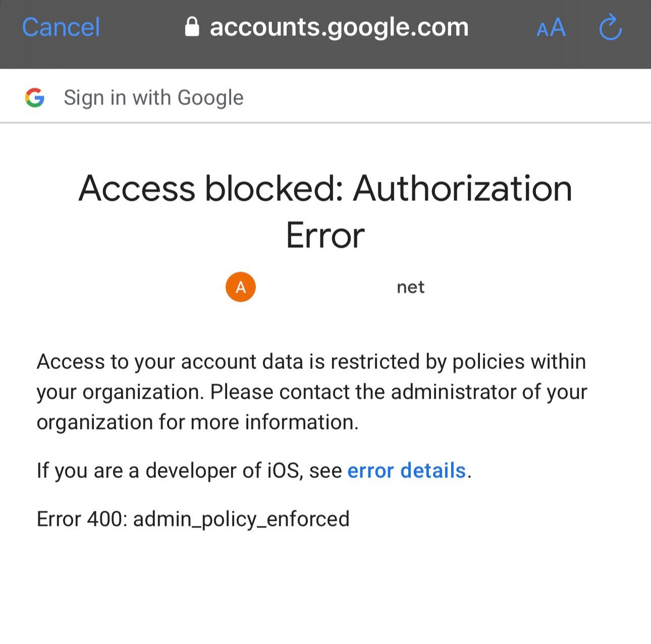651x644 pixels.
Task: Tap the empty gray bar area beside Cancel
Action: pyautogui.click(x=142, y=27)
